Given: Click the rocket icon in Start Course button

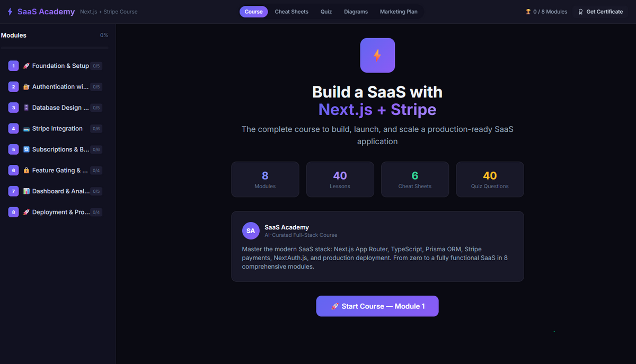Looking at the screenshot, I should pos(334,306).
